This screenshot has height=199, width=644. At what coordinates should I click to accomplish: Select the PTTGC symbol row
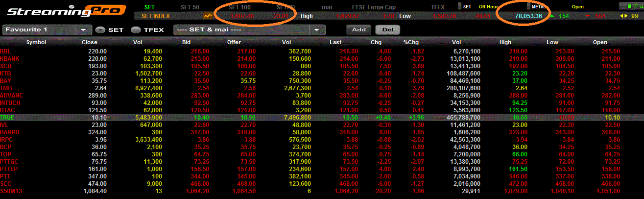click(x=322, y=162)
